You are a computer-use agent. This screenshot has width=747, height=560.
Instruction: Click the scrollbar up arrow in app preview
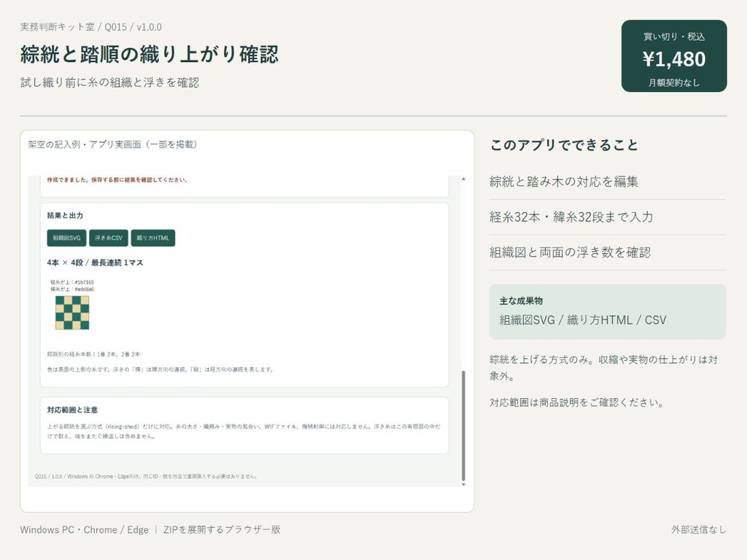click(x=463, y=179)
